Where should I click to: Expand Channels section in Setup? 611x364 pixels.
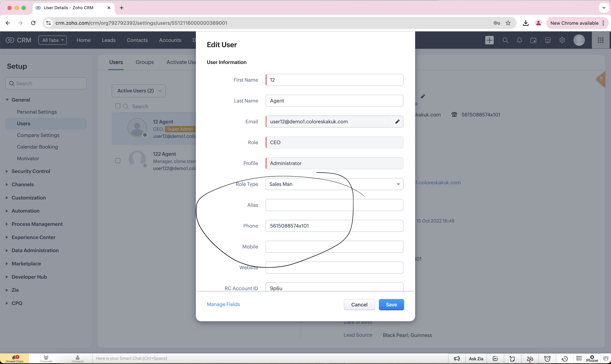point(7,184)
